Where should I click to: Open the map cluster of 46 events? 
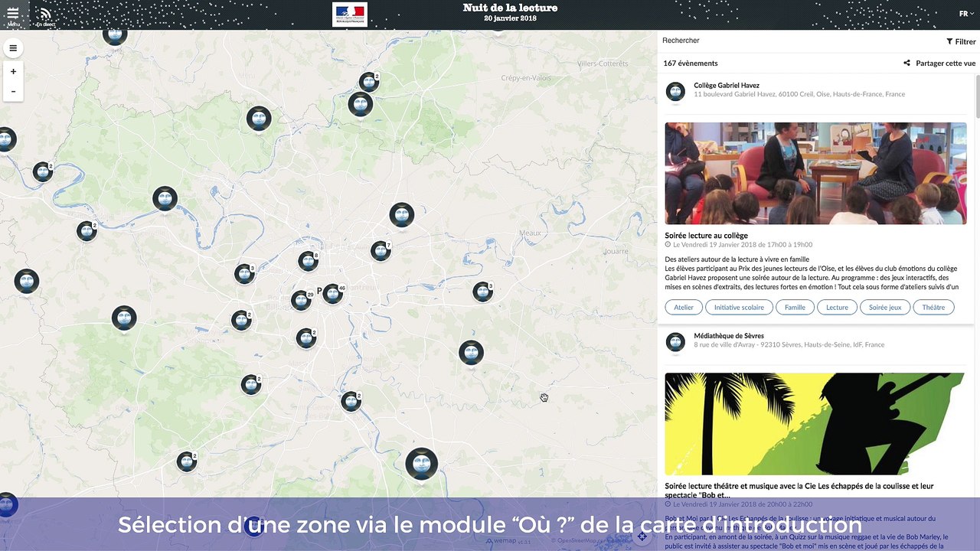coord(332,293)
